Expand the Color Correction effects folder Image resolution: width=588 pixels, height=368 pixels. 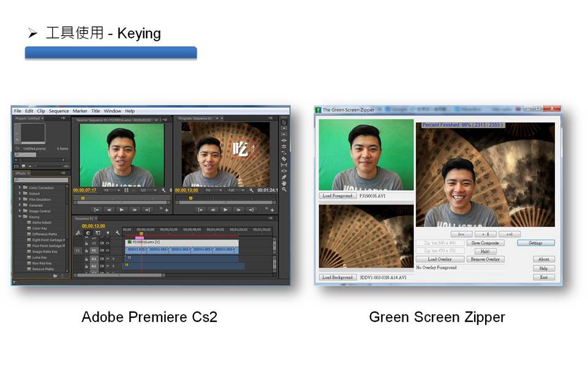click(20, 188)
